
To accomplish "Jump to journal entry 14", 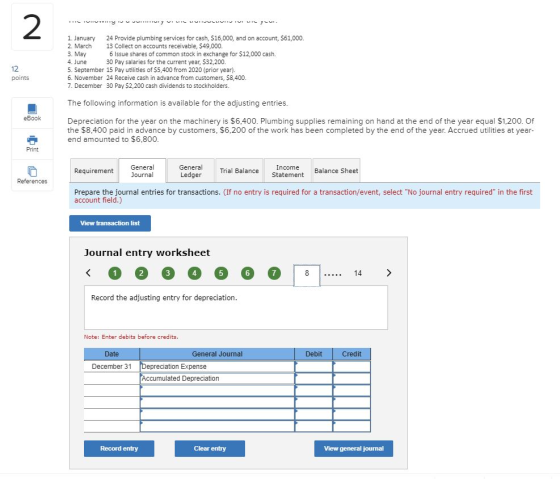I will [x=358, y=273].
